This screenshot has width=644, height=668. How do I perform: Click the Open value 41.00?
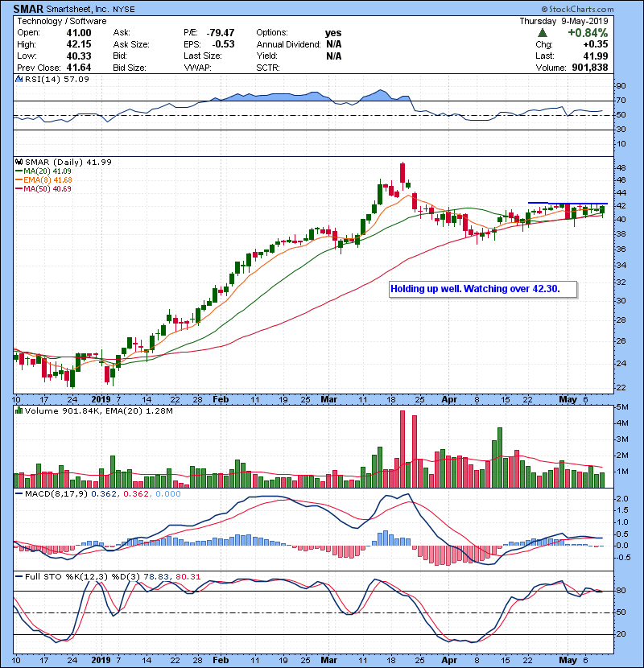point(79,33)
